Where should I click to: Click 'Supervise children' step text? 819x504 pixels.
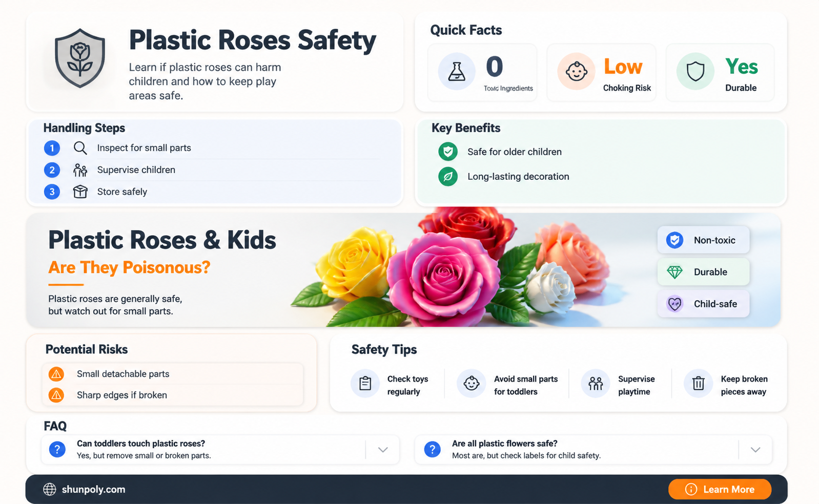coord(136,170)
